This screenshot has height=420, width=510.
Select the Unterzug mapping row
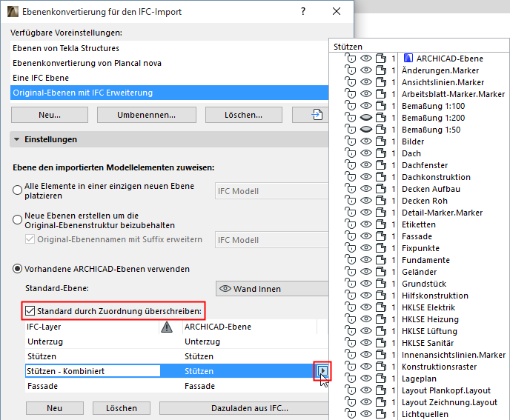tap(176, 341)
